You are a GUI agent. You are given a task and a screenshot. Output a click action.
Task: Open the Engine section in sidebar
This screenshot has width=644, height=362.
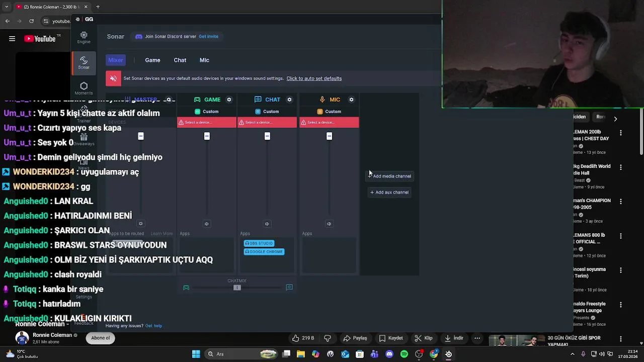[x=84, y=37]
